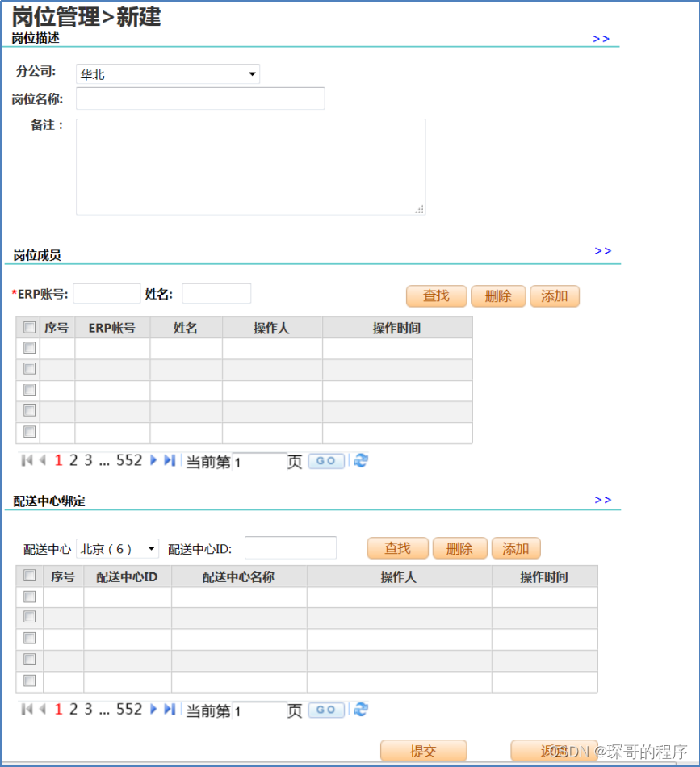Check the first row in the 配送中心 table
The image size is (700, 767).
(29, 597)
